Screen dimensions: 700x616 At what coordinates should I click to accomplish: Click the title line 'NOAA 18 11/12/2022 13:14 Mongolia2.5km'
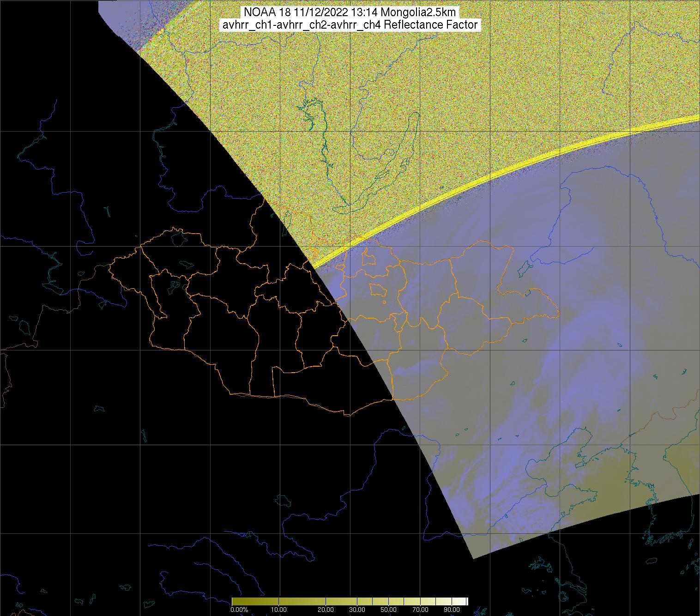350,12
